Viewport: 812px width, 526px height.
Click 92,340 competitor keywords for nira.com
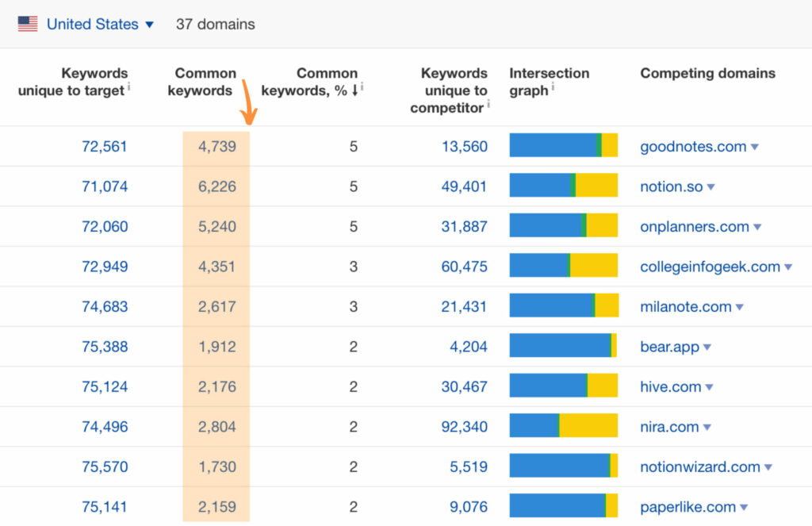pyautogui.click(x=465, y=427)
